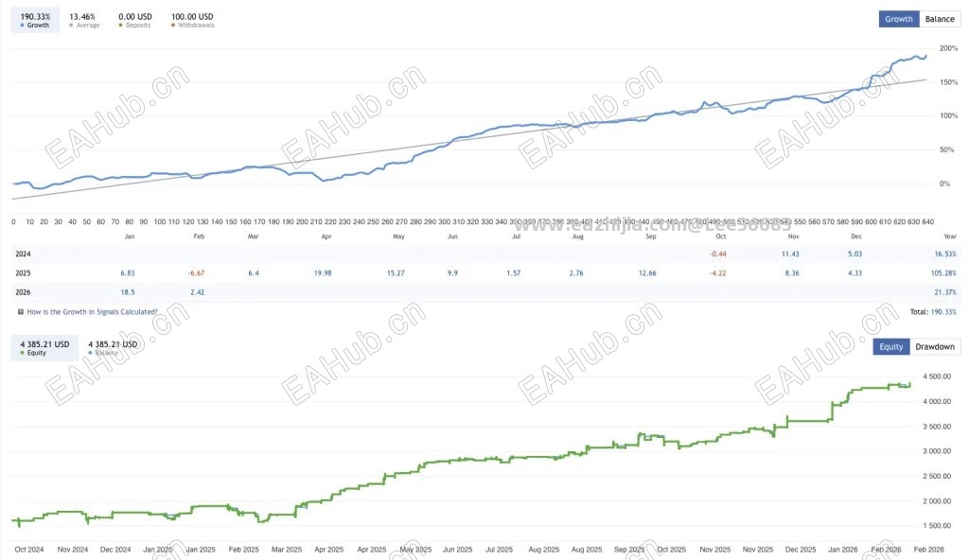Click the book icon beside the Growth help link
969x560 pixels.
pos(21,312)
